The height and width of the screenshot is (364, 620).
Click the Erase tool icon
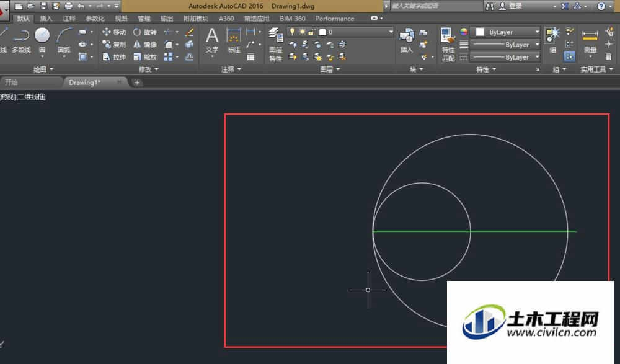pyautogui.click(x=189, y=32)
